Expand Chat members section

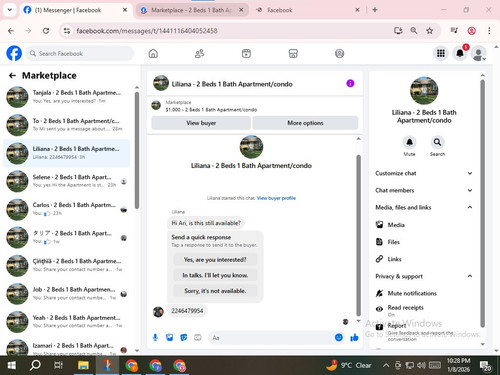point(423,190)
